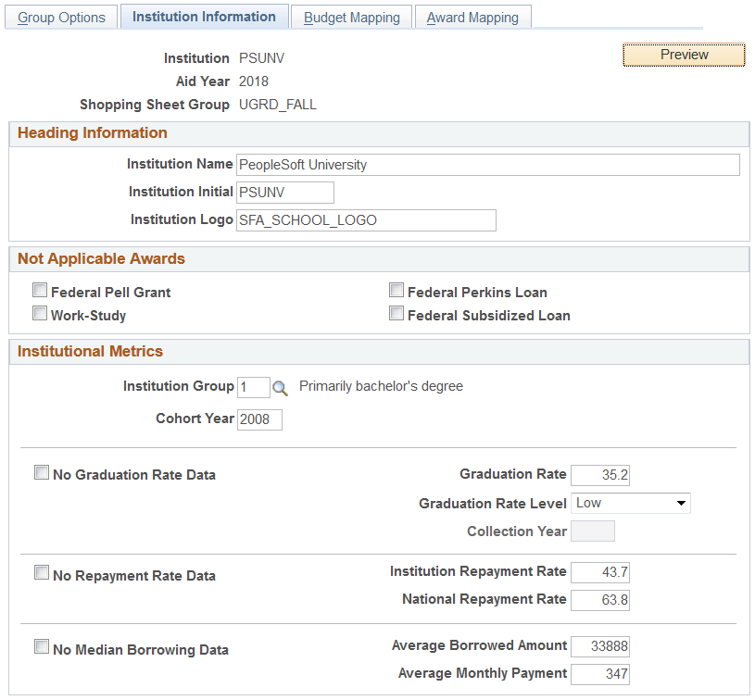Select the Average Borrowed Amount field
Screen dimensions: 755x700
click(600, 646)
